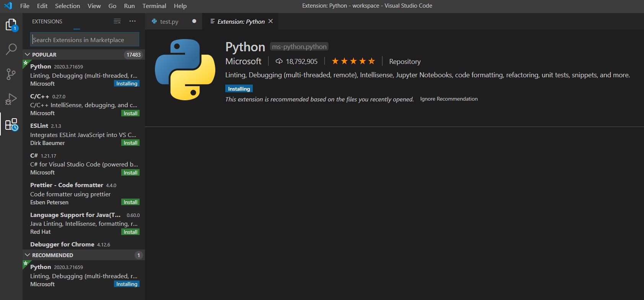Click the ms-python.python identifier label
Image resolution: width=644 pixels, height=300 pixels.
tap(299, 47)
